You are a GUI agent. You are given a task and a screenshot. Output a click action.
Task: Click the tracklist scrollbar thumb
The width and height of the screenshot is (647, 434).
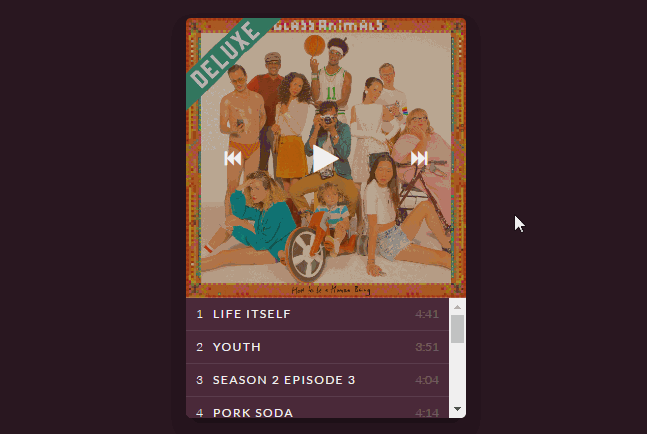point(457,329)
